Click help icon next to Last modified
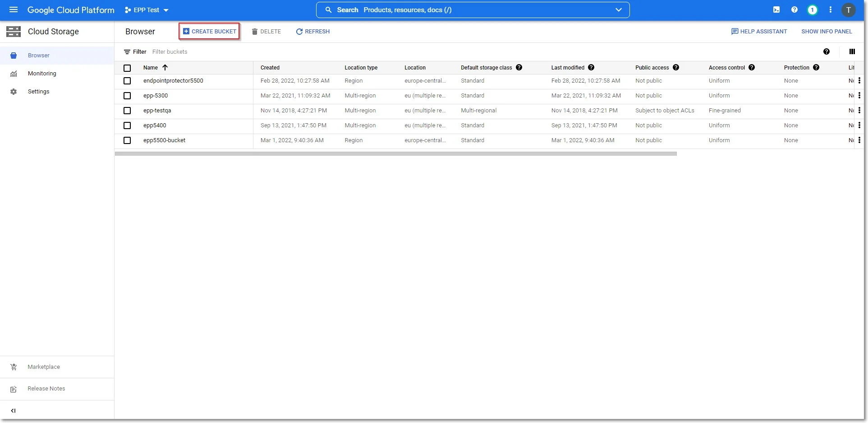The height and width of the screenshot is (423, 868). [591, 67]
